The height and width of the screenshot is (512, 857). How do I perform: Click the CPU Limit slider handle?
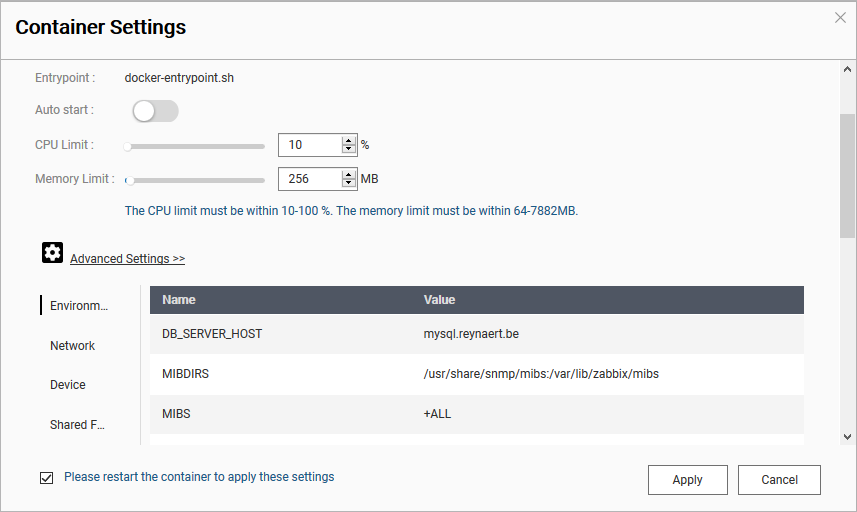coord(127,146)
